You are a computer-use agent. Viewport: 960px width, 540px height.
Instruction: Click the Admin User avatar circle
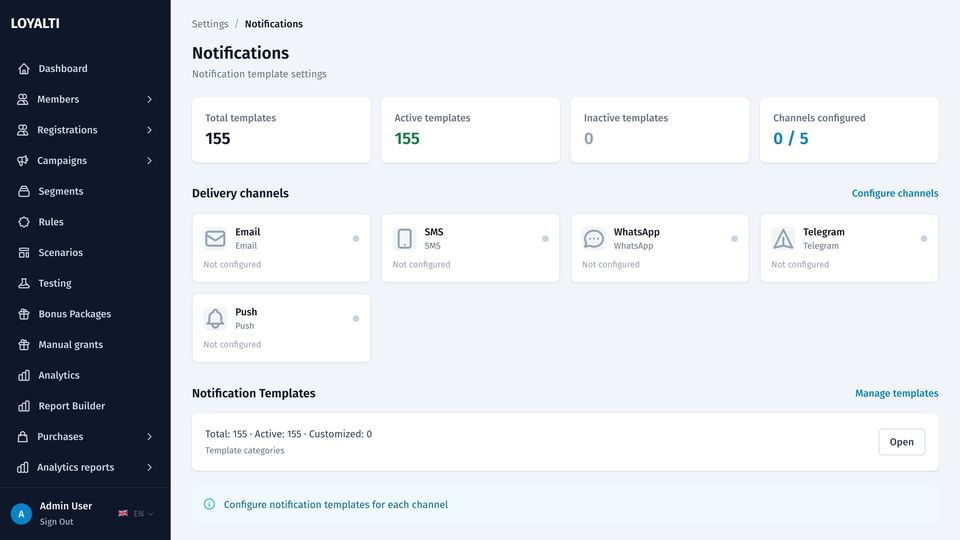point(21,514)
